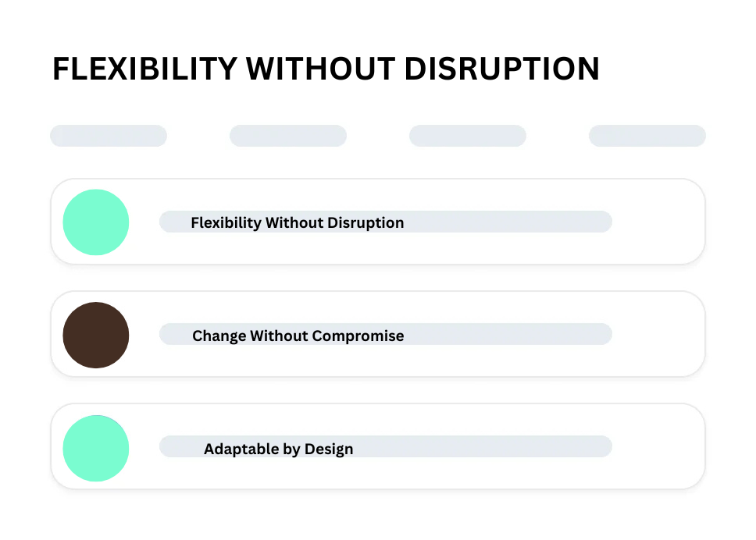
Task: Click the mint circle beside Flexibility Without Disruption
Action: (x=95, y=222)
